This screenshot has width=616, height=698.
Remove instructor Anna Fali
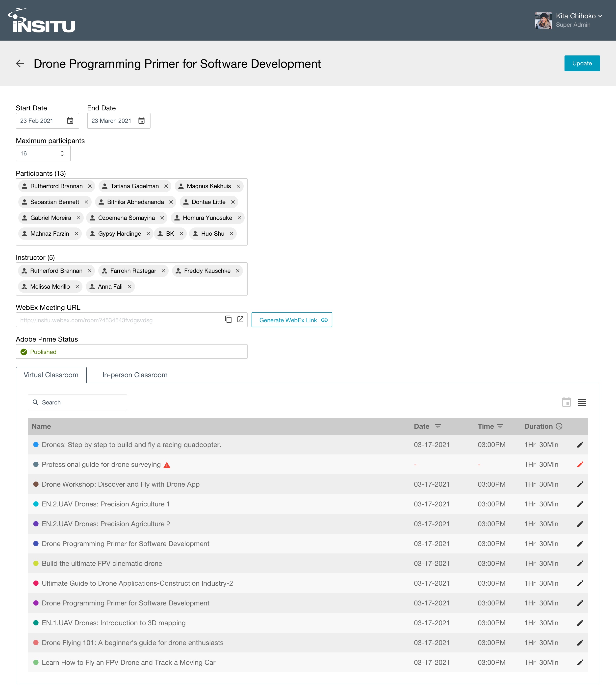click(x=129, y=287)
